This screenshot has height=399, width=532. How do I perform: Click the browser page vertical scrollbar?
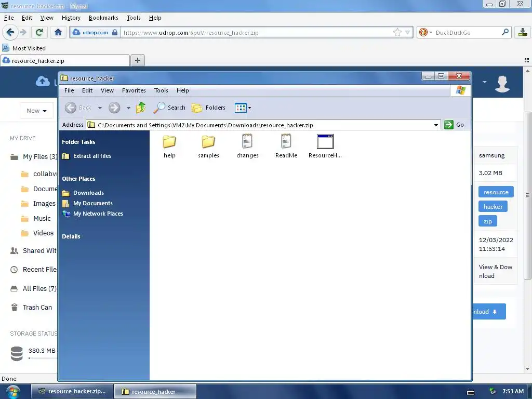point(527,195)
